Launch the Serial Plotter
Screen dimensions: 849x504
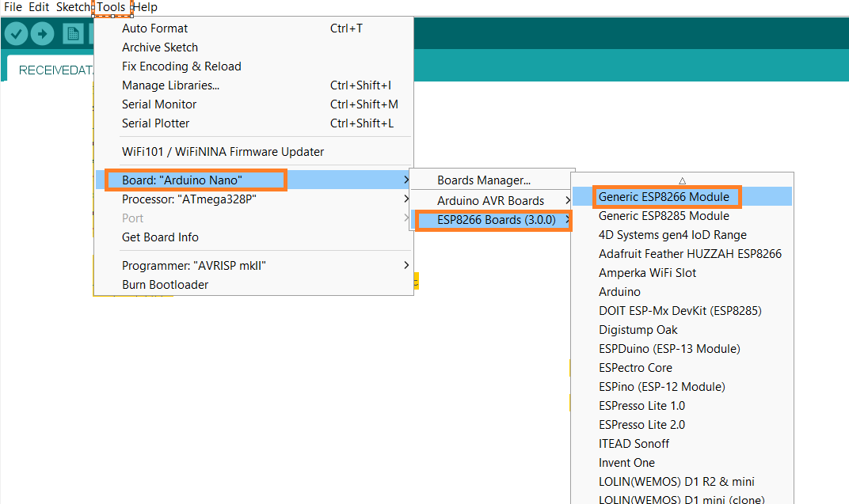[x=253, y=123]
